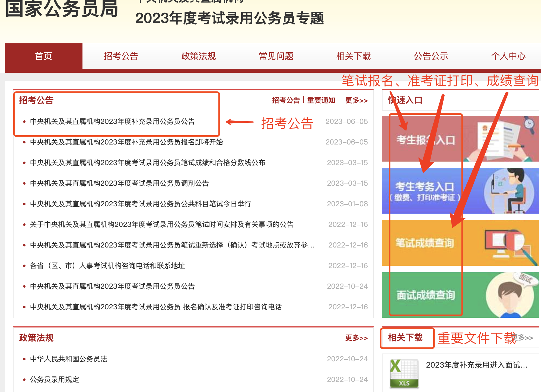Click the 招考公告 sub-tab link beside 重要通知
The image size is (541, 392).
[286, 100]
